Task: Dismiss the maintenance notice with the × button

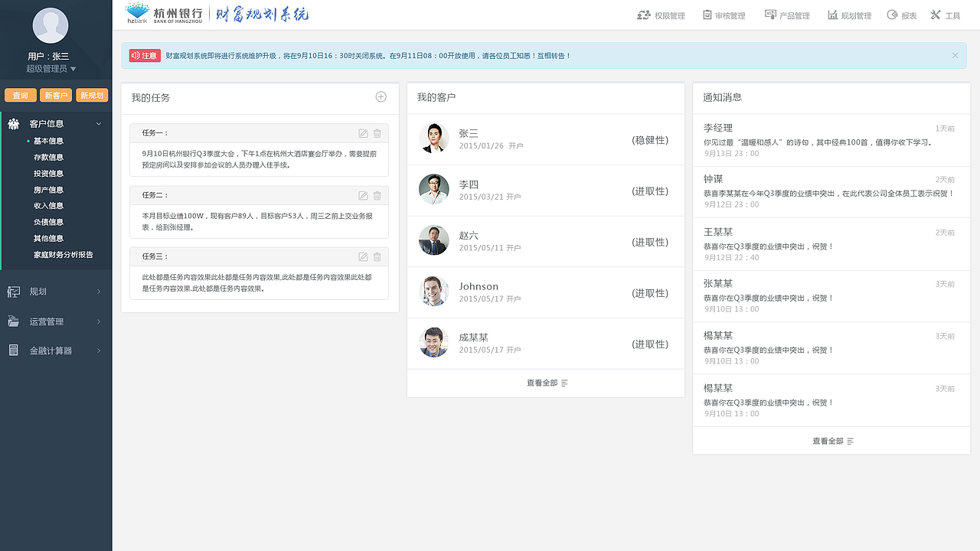Action: (x=955, y=55)
